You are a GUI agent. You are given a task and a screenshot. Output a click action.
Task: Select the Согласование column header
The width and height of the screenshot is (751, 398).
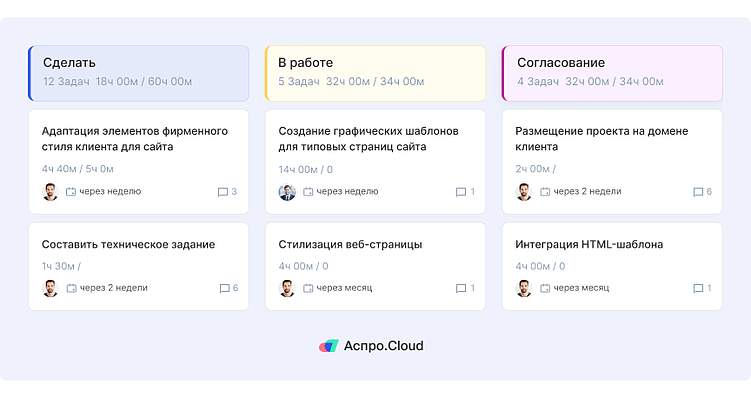point(612,73)
